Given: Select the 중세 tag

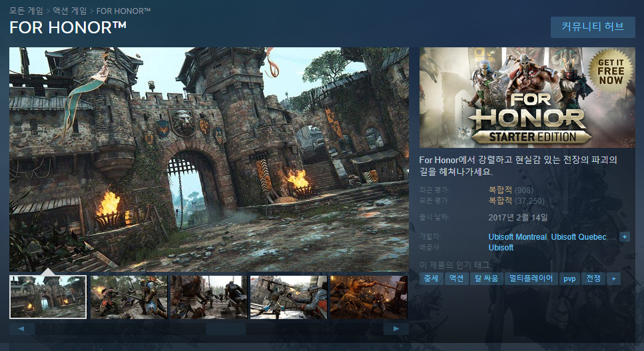Looking at the screenshot, I should point(431,278).
